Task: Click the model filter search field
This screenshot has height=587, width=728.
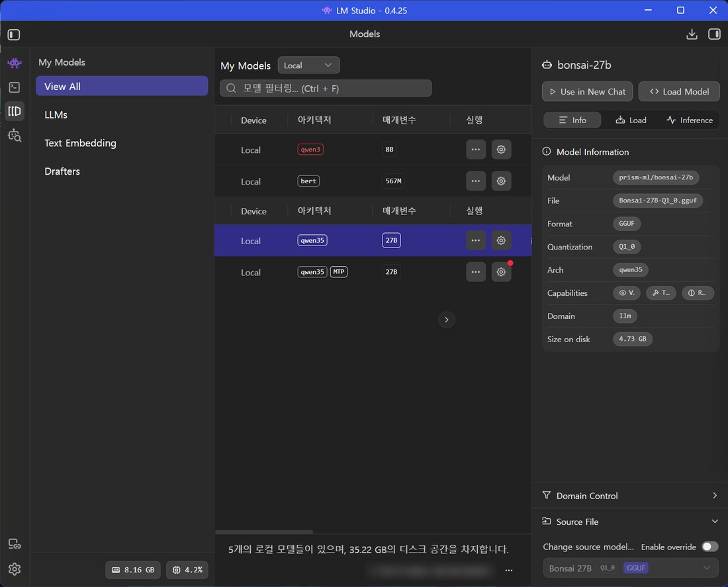Action: pyautogui.click(x=326, y=88)
